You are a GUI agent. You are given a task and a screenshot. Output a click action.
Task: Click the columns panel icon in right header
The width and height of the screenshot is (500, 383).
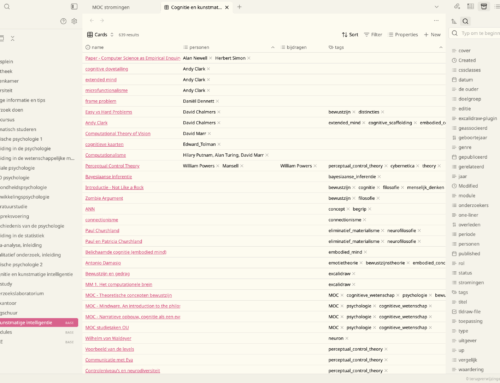470,6
